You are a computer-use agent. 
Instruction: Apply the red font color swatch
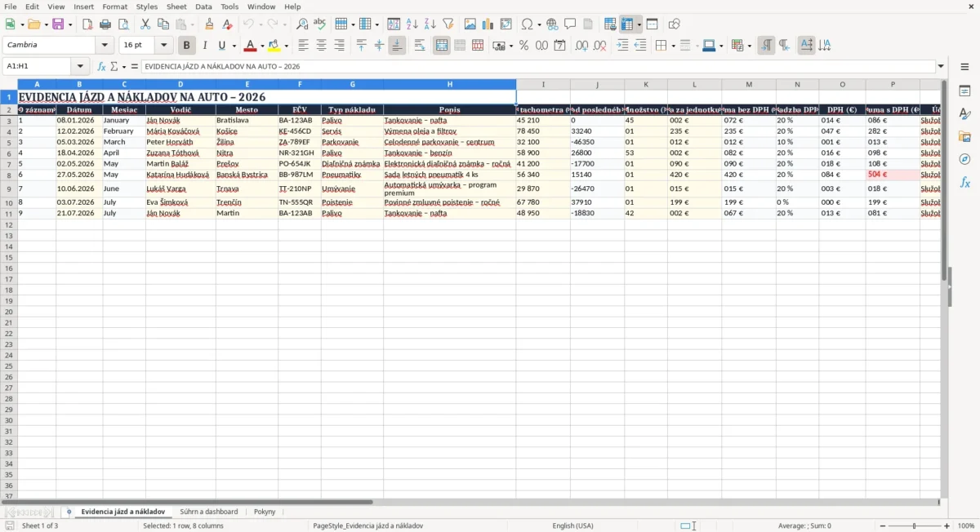(x=251, y=46)
